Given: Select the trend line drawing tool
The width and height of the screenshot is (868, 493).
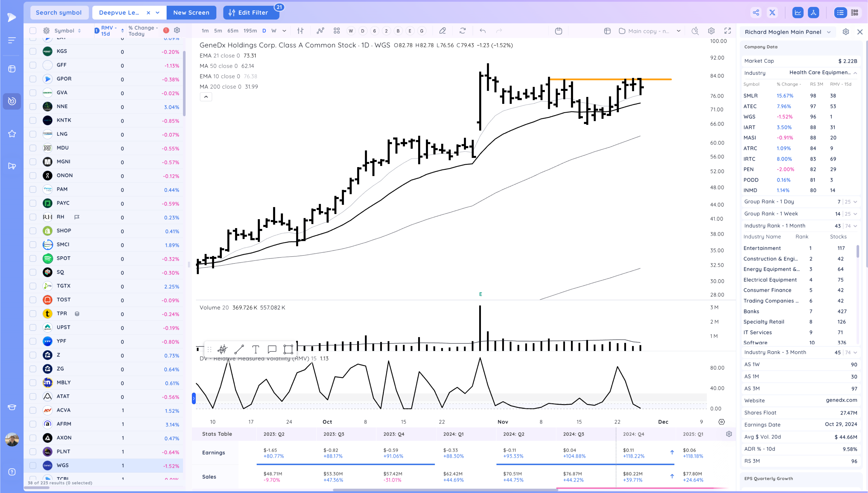Looking at the screenshot, I should pos(239,349).
